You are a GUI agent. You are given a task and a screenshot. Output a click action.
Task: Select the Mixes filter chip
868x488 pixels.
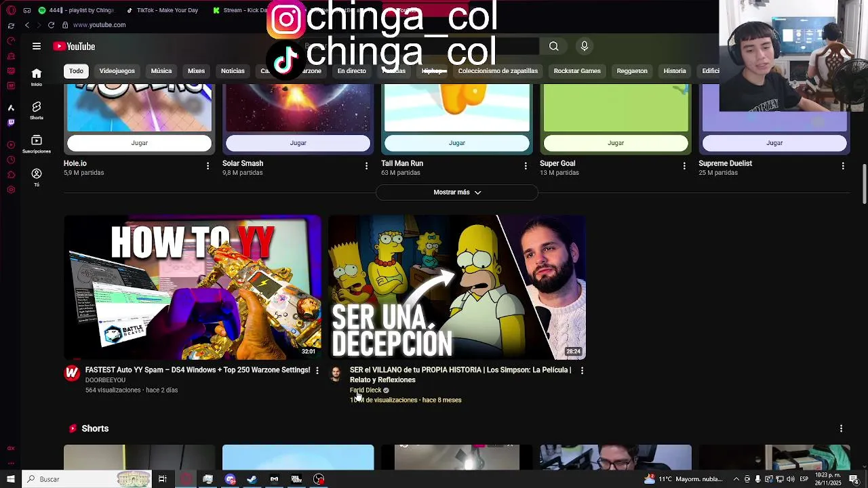tap(196, 71)
